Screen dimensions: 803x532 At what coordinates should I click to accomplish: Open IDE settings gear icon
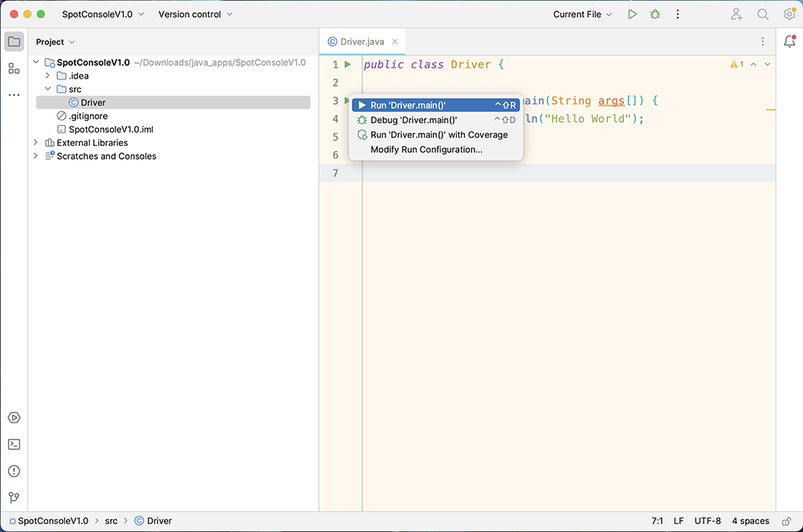(x=789, y=14)
